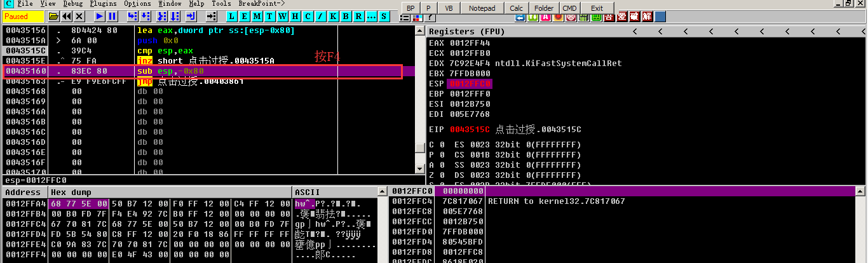Screen dimensions: 868x263
Task: Open Windows list with W icon
Action: [x=282, y=16]
